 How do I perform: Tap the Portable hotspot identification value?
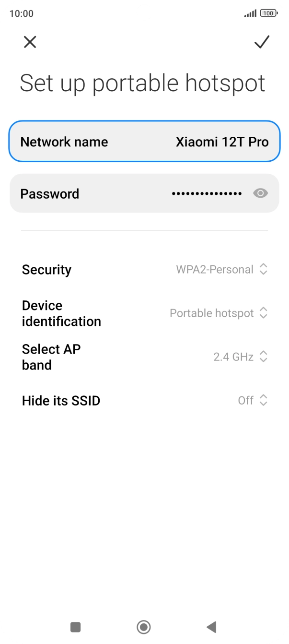[211, 313]
